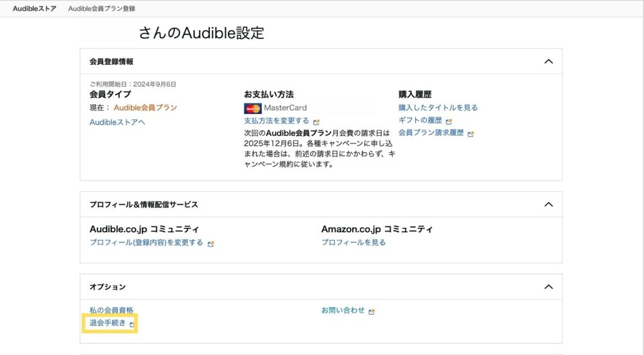Click external-link icon next to お問い合わせ

click(372, 312)
